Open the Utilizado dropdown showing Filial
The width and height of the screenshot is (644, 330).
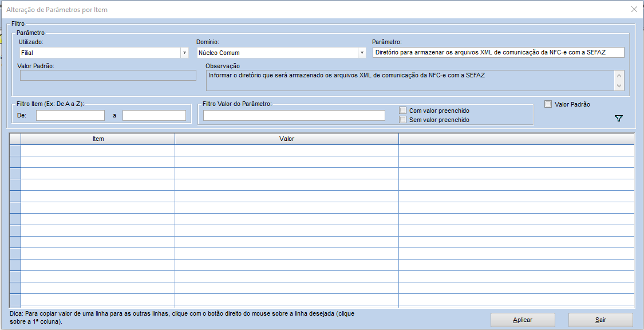click(184, 53)
